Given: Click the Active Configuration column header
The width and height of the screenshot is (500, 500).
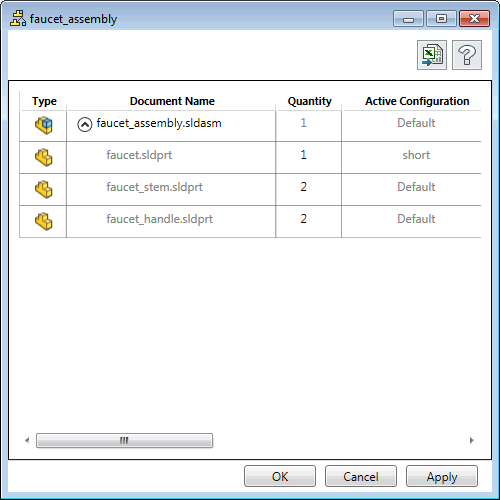Looking at the screenshot, I should 417,101.
